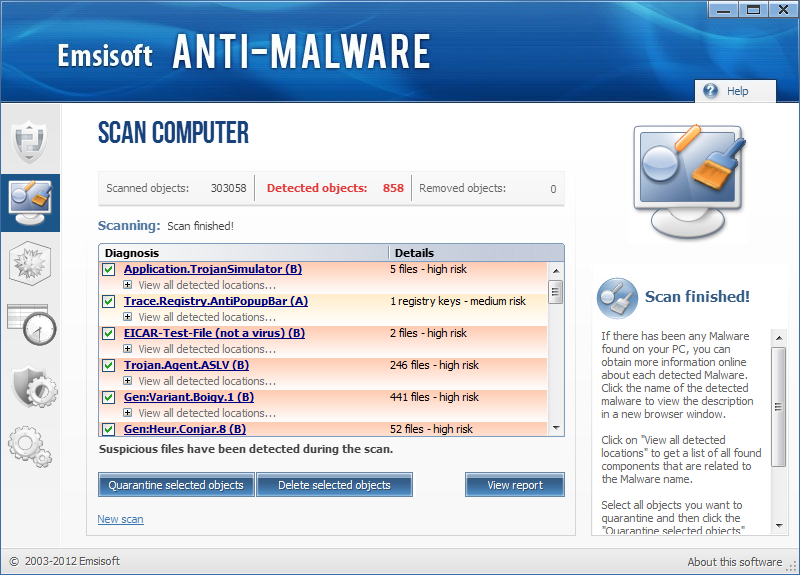800x575 pixels.
Task: Open Gen:Variant.Boigy.1 (B) description link
Action: [189, 397]
